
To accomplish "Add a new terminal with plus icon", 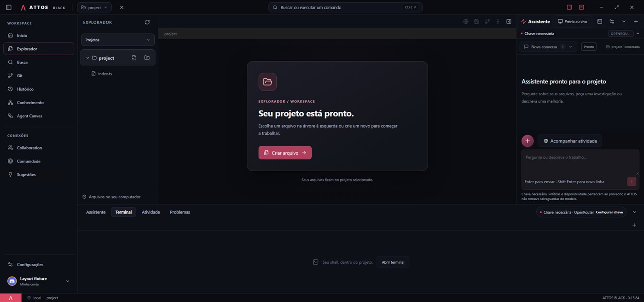I will click(x=634, y=225).
